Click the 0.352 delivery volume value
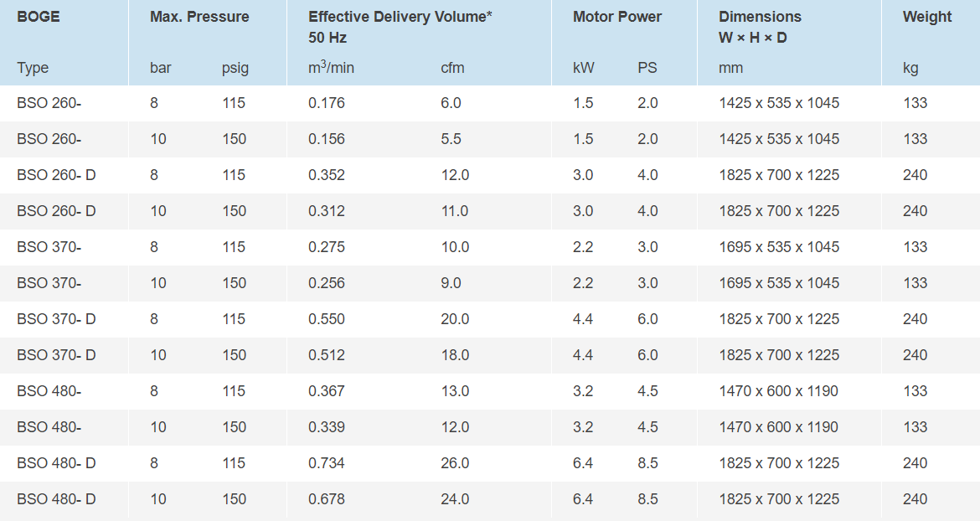The image size is (980, 521). point(327,175)
